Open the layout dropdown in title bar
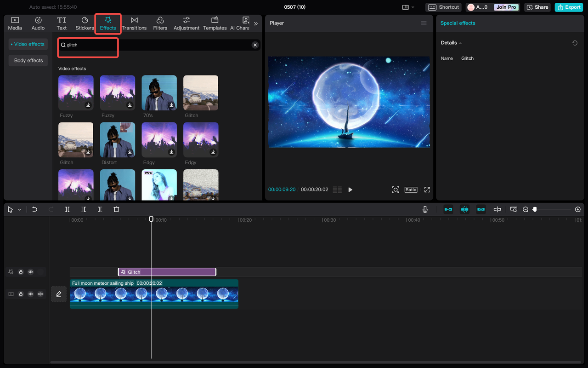The width and height of the screenshot is (588, 368). 408,7
